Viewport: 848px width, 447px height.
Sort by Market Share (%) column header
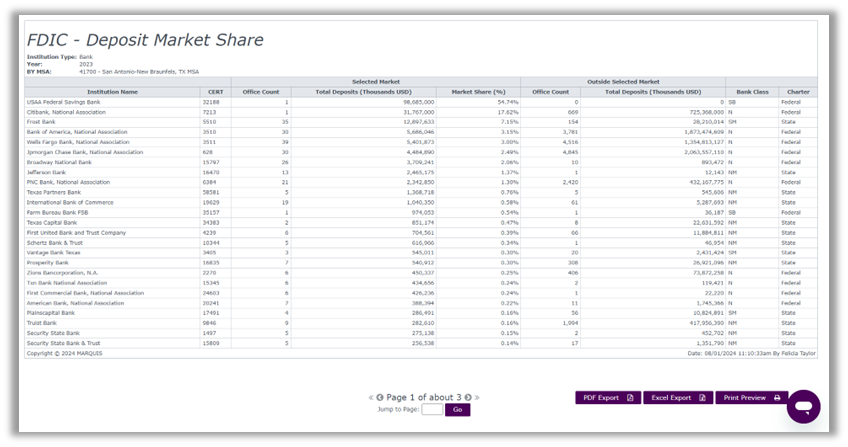click(x=478, y=91)
